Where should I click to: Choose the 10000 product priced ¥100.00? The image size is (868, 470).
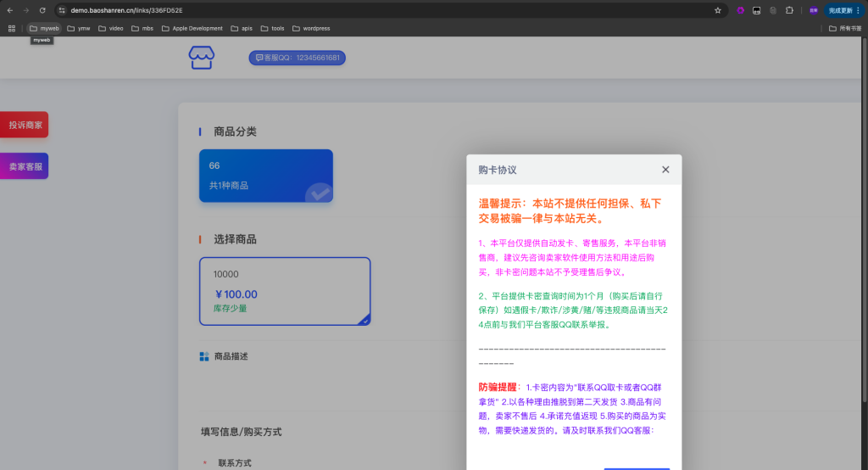285,291
